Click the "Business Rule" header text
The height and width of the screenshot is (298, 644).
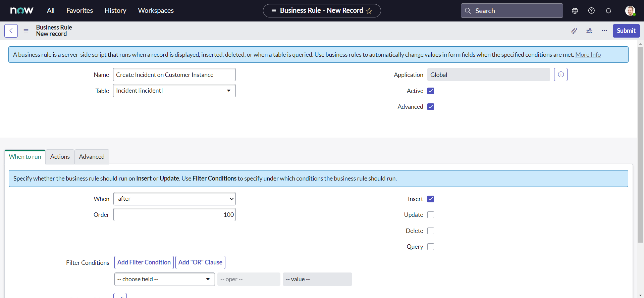point(54,28)
